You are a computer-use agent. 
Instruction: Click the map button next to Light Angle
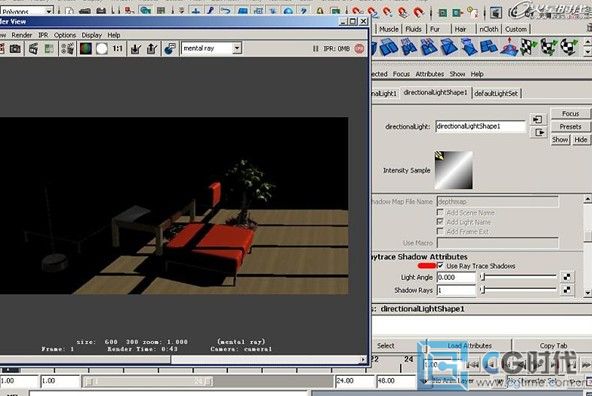click(x=567, y=277)
